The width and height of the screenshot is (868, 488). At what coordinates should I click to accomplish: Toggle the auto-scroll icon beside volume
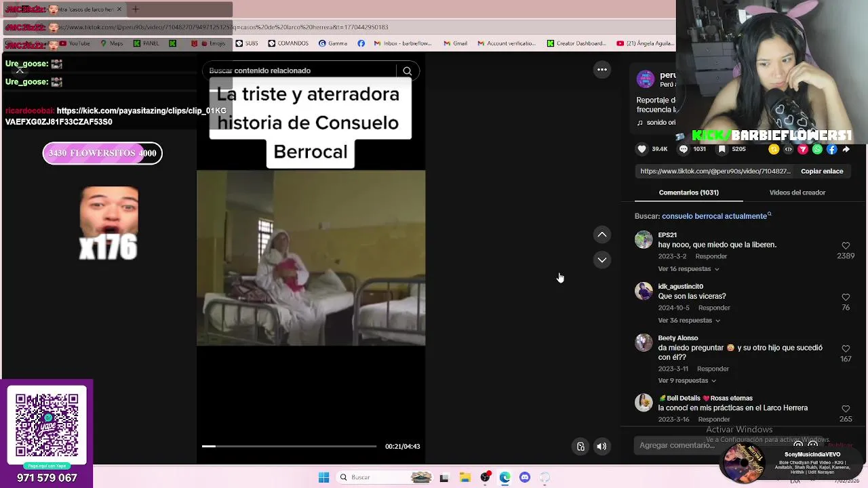[x=580, y=446]
